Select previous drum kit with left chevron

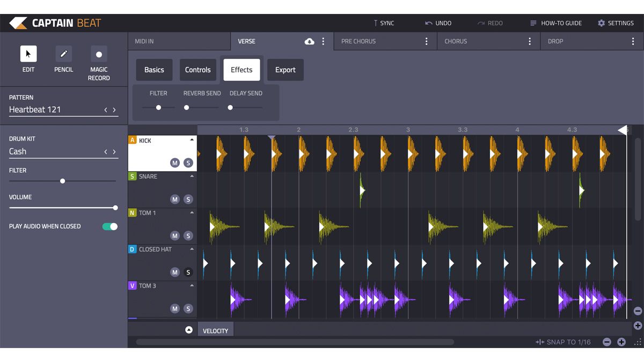pos(106,152)
